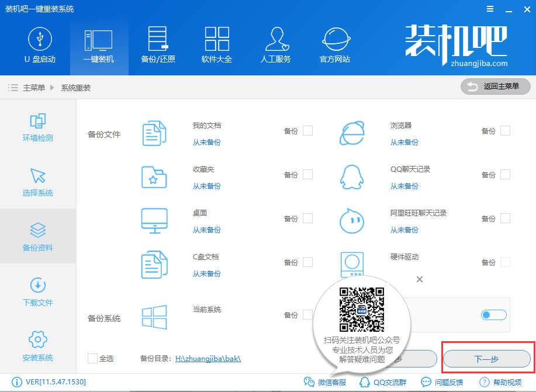
Task: Check the C盘文档 backup checkbox
Action: click(x=307, y=262)
